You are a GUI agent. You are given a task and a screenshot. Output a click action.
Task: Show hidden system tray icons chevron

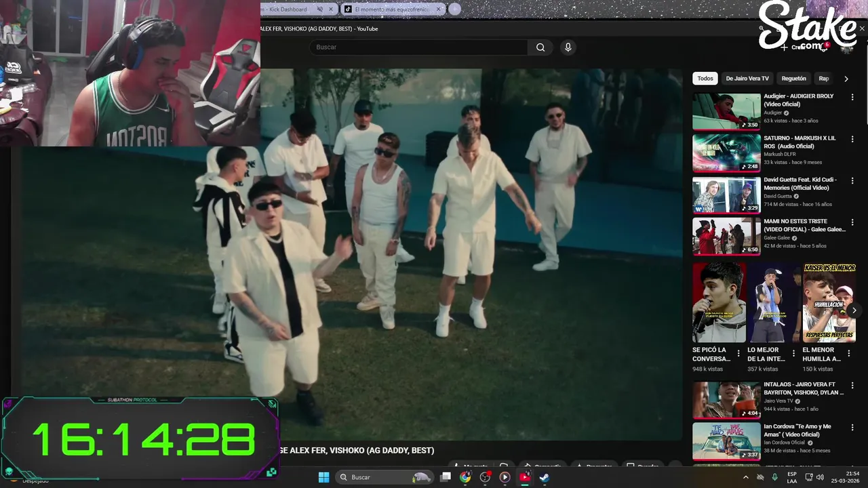(x=746, y=477)
